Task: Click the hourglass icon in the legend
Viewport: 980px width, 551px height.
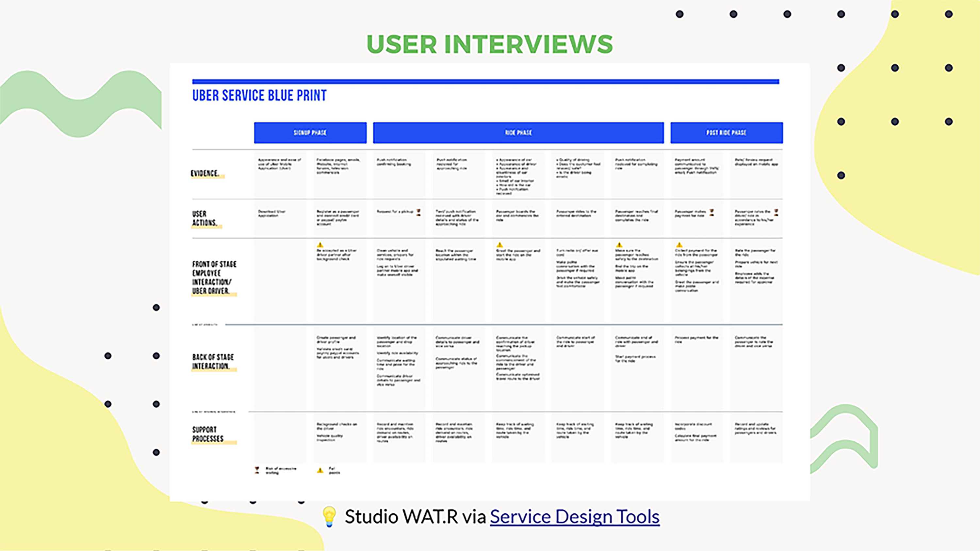Action: 257,470
